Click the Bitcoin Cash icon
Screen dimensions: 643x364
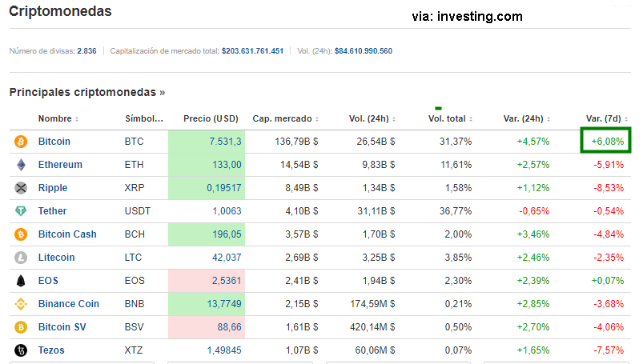click(x=21, y=234)
